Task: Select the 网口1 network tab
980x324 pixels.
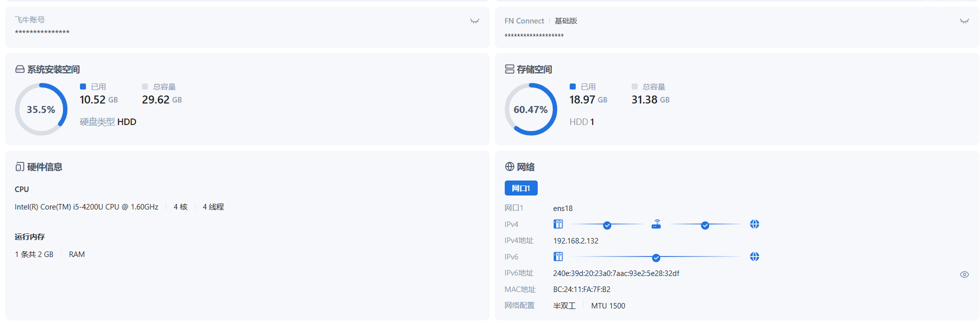Action: [521, 188]
